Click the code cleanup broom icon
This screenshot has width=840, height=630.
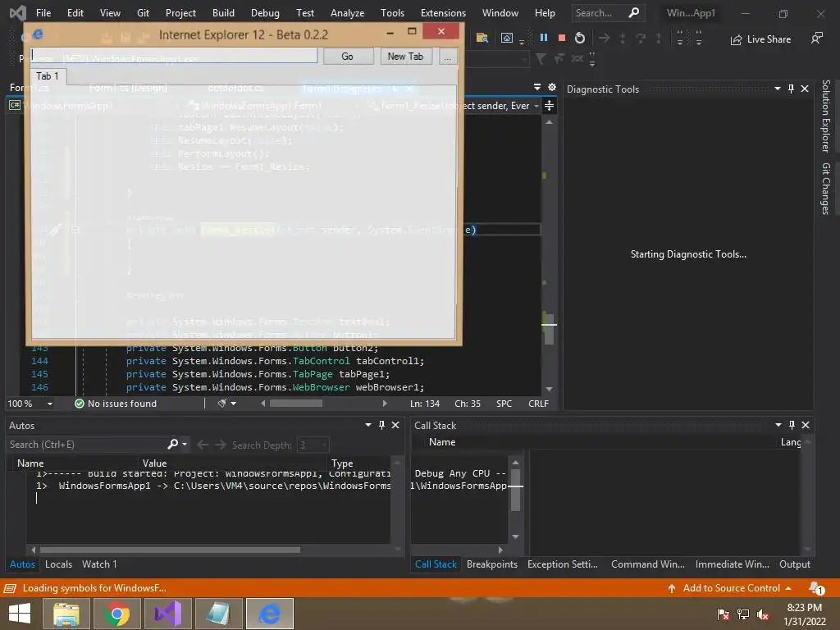(221, 404)
